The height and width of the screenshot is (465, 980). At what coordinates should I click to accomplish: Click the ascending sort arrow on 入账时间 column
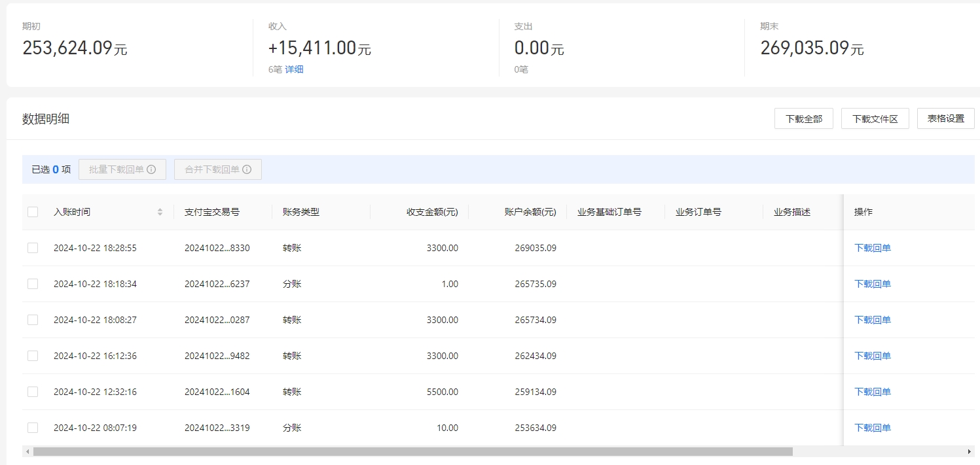tap(160, 209)
